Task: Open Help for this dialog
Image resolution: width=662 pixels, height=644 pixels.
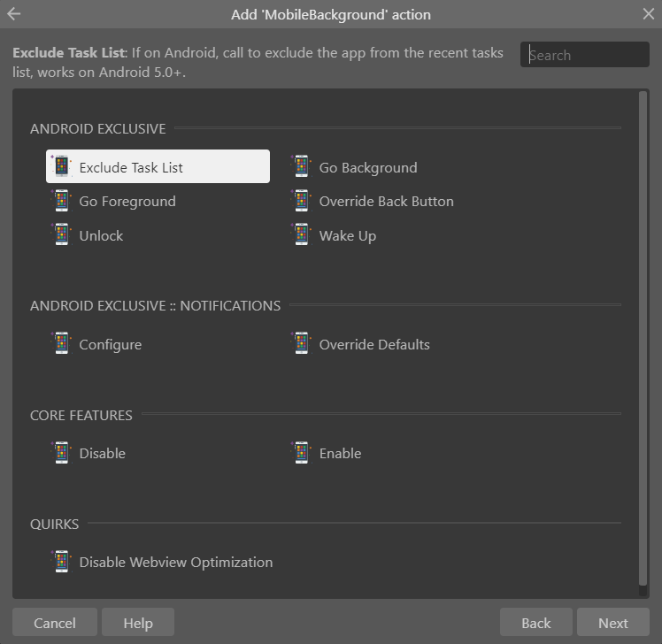Action: [138, 623]
